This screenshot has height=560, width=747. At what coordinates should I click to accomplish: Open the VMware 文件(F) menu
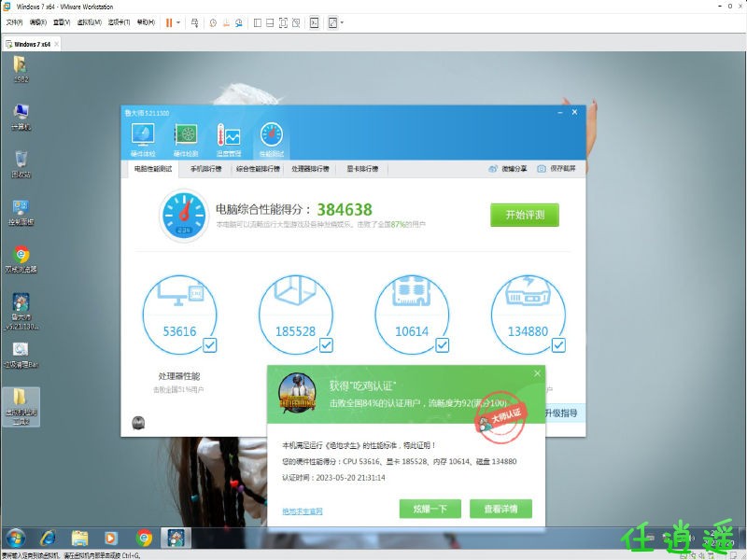(x=14, y=22)
